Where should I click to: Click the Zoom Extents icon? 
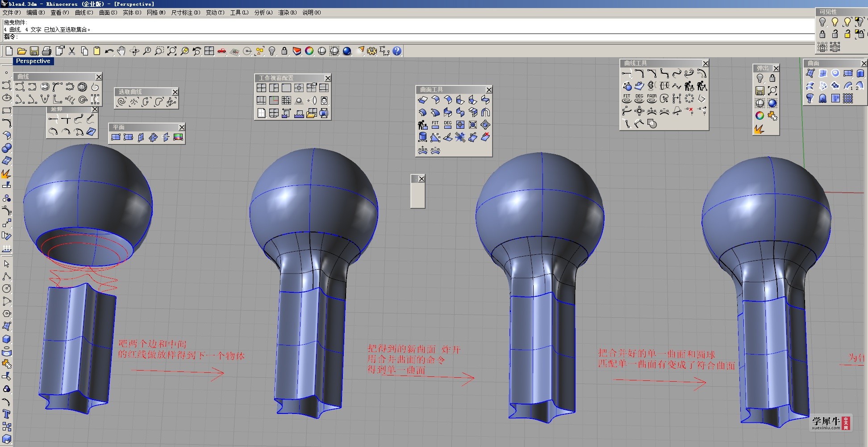tap(171, 51)
